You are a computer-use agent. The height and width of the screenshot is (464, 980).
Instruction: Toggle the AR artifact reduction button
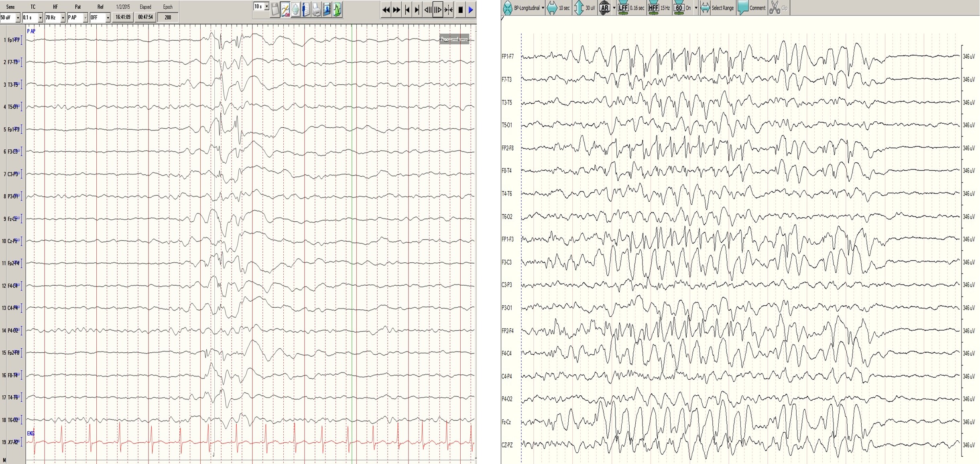[604, 8]
